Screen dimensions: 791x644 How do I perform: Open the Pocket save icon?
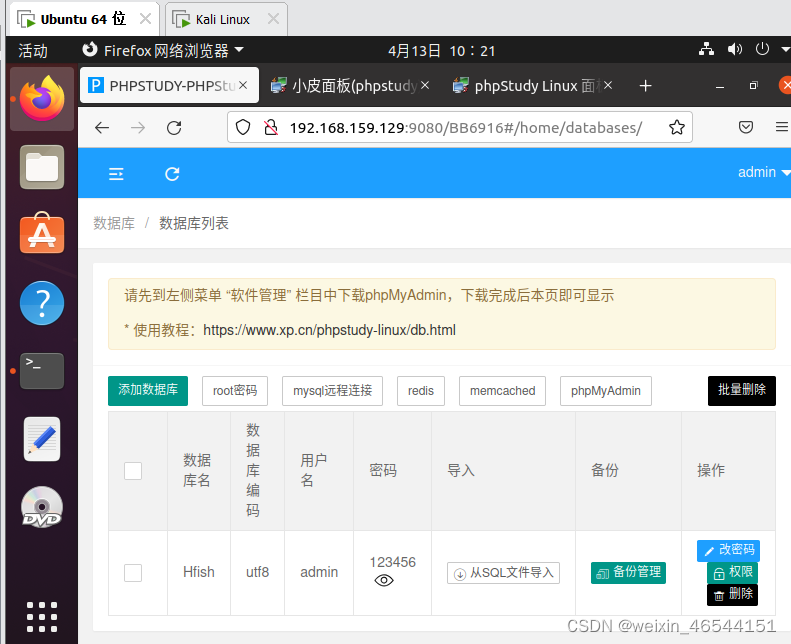[x=746, y=127]
